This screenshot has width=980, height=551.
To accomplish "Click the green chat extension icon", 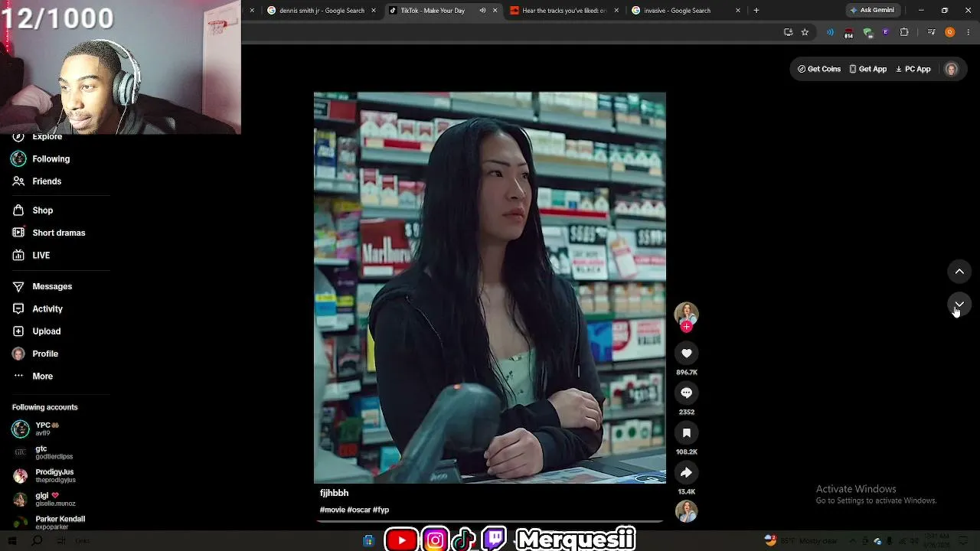I will coord(867,32).
